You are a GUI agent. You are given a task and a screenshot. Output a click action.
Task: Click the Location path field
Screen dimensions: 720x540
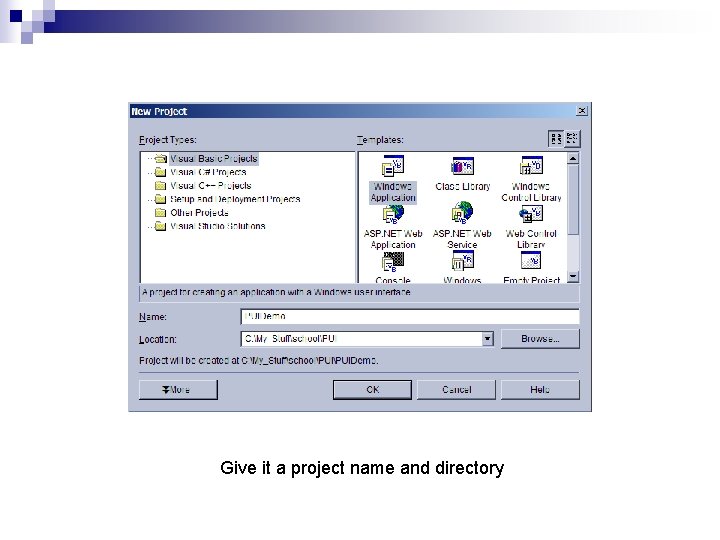361,339
